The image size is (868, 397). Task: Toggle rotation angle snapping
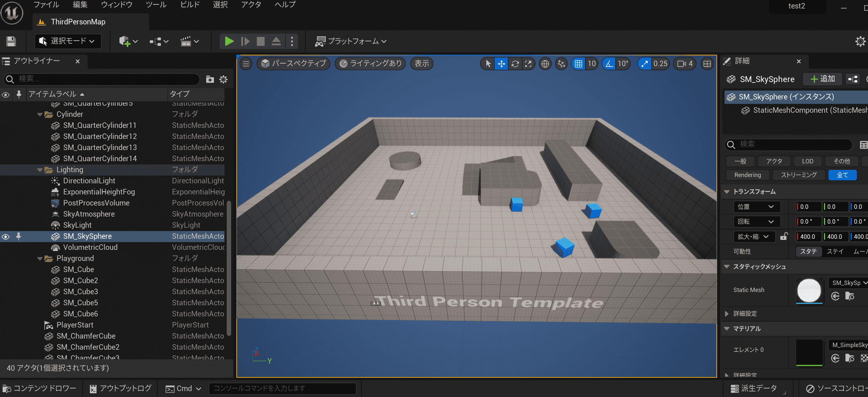pyautogui.click(x=609, y=64)
